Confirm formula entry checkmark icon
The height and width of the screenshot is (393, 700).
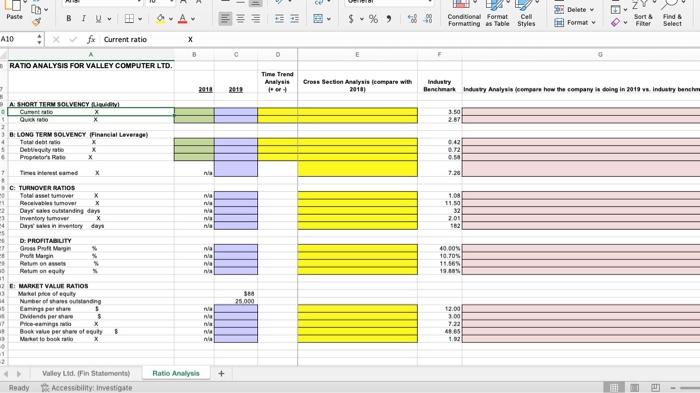(x=73, y=40)
